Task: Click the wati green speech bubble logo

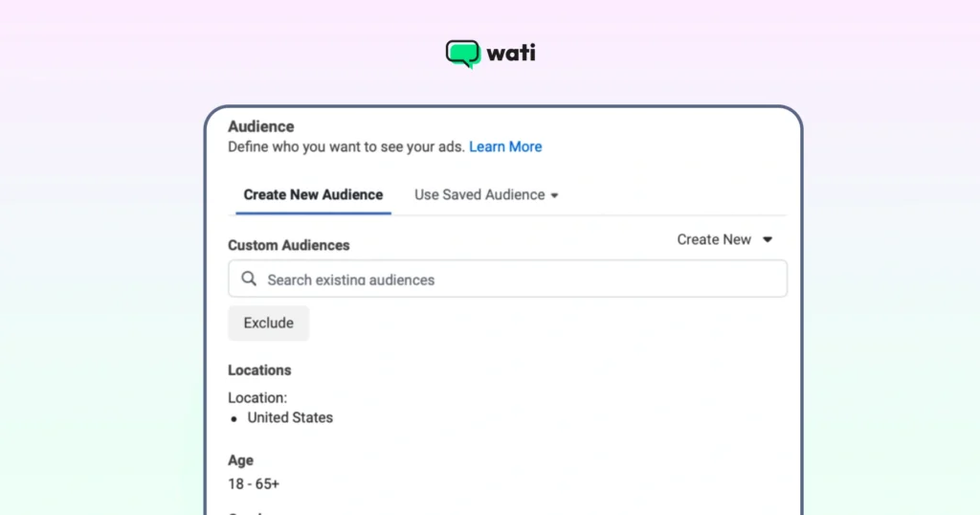Action: point(463,54)
